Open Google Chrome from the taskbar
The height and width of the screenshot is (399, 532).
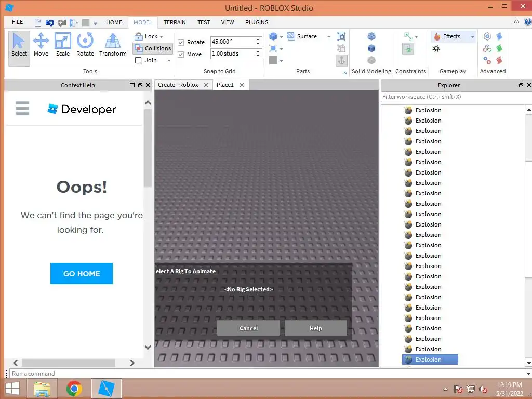click(74, 389)
